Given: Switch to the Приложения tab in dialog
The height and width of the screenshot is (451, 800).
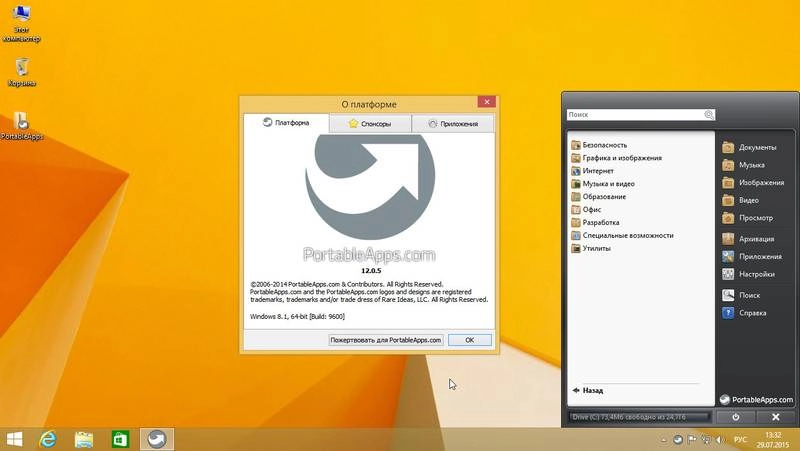Looking at the screenshot, I should click(x=453, y=123).
